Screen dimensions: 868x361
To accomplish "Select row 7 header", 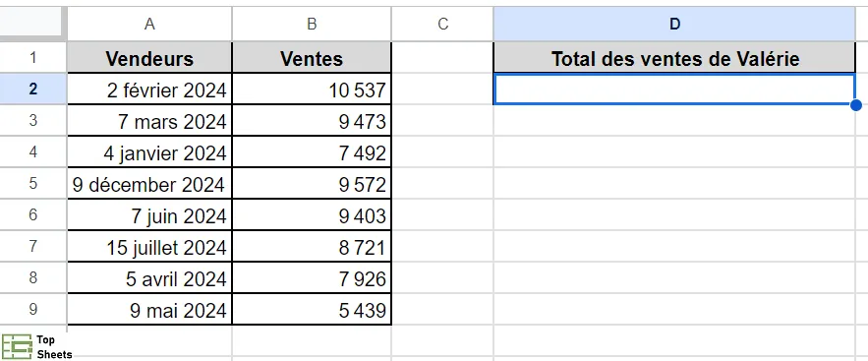I will click(x=32, y=246).
